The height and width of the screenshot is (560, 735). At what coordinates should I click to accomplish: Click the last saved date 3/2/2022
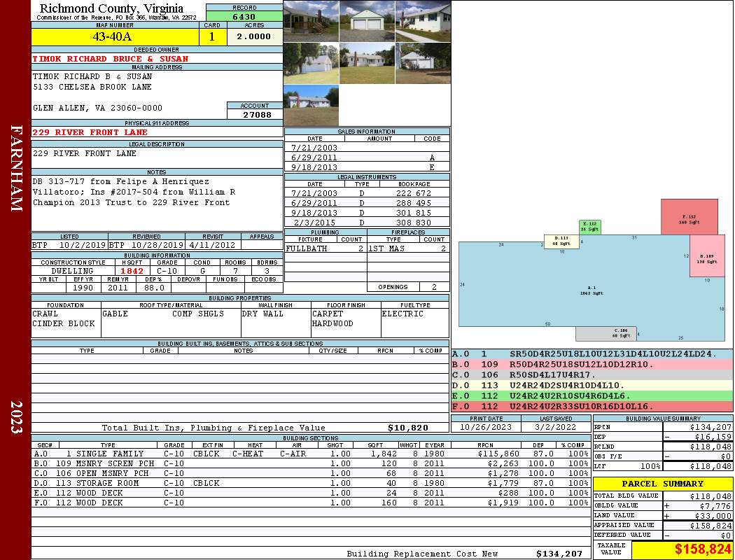point(556,427)
